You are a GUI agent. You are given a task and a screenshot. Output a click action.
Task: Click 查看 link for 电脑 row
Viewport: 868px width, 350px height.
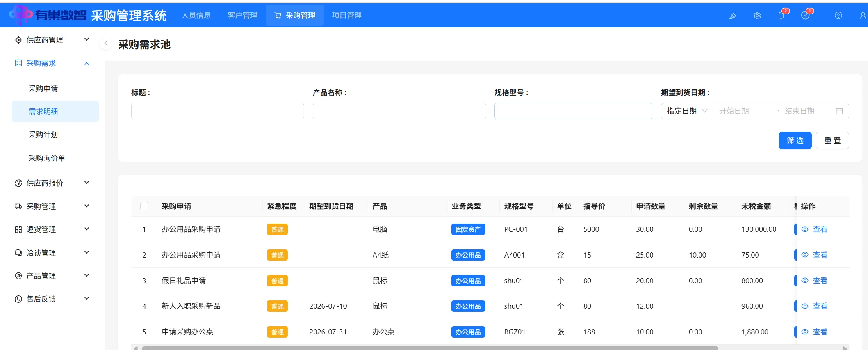click(820, 229)
